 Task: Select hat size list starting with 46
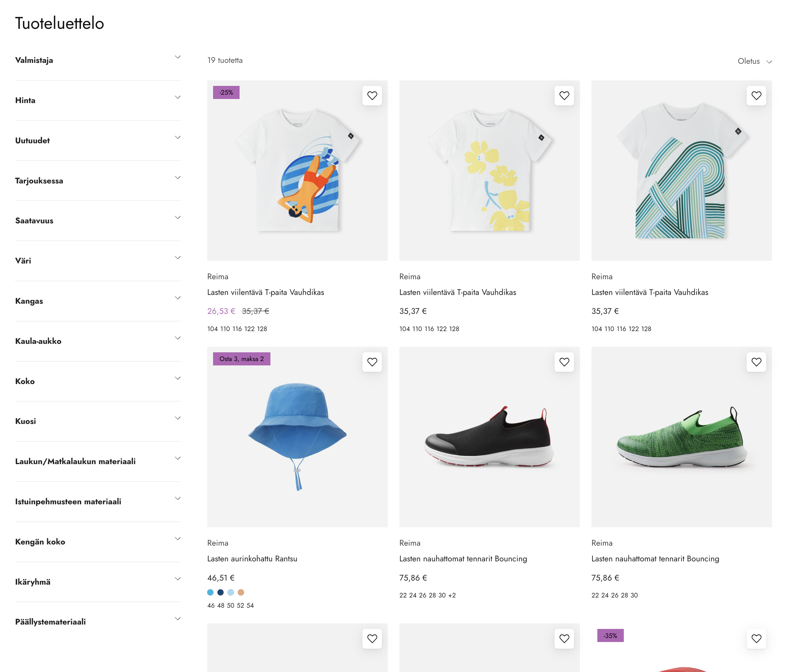(x=230, y=606)
